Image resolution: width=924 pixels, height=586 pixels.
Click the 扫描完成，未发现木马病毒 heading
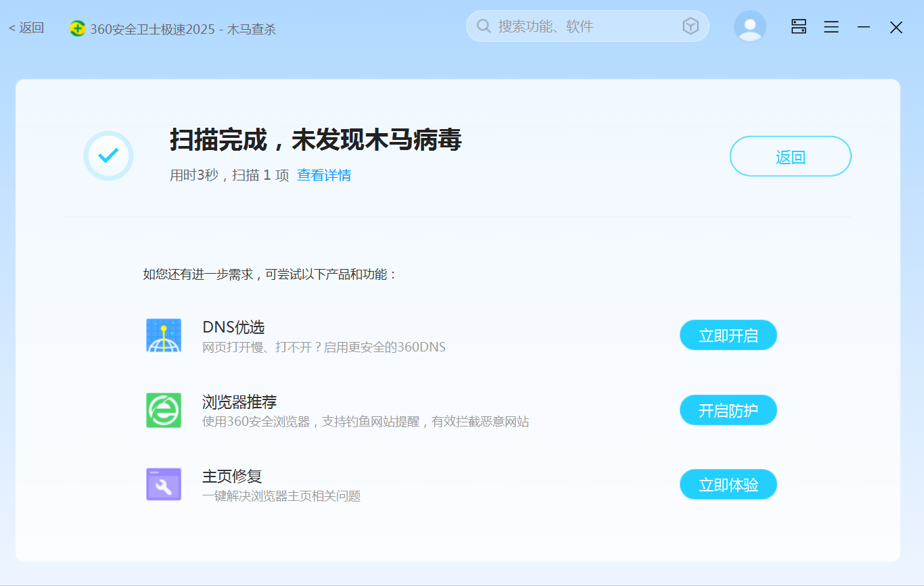(315, 141)
